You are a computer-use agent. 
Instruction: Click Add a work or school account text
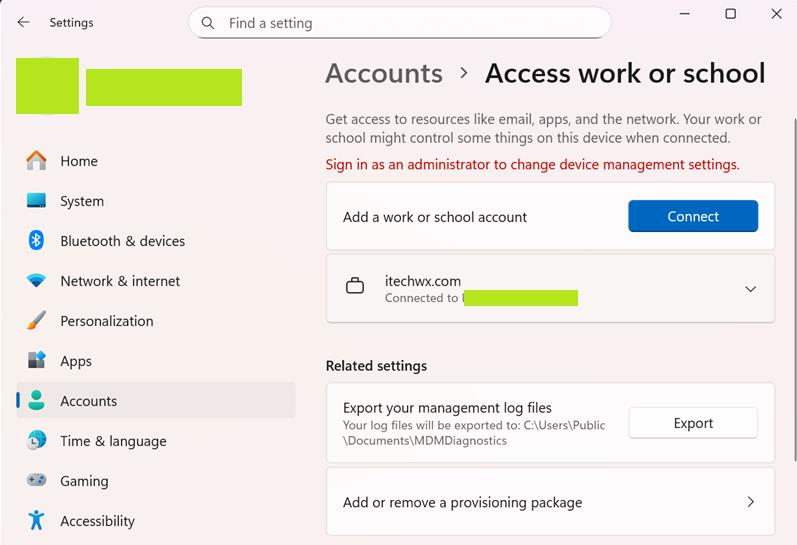click(x=435, y=217)
